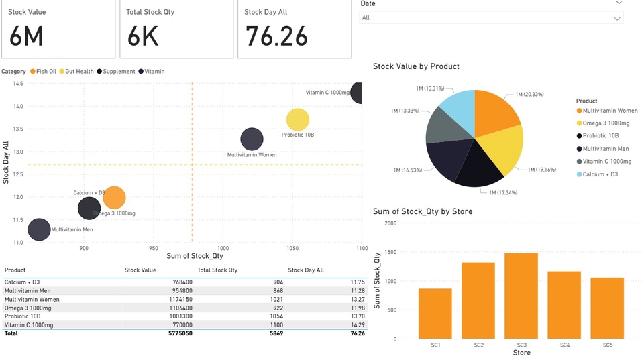644x356 pixels.
Task: Click the Vitamin C 1000mg legend marker
Action: (x=580, y=162)
